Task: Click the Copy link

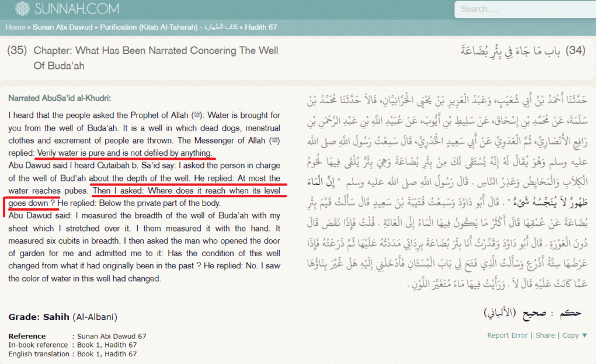Action: 570,335
